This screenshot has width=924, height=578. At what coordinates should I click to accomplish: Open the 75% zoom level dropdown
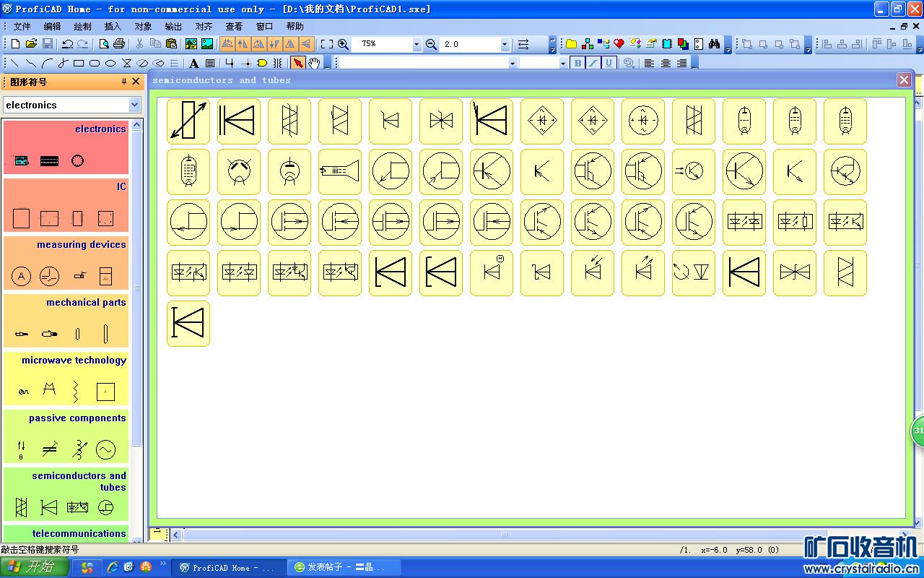pyautogui.click(x=417, y=44)
